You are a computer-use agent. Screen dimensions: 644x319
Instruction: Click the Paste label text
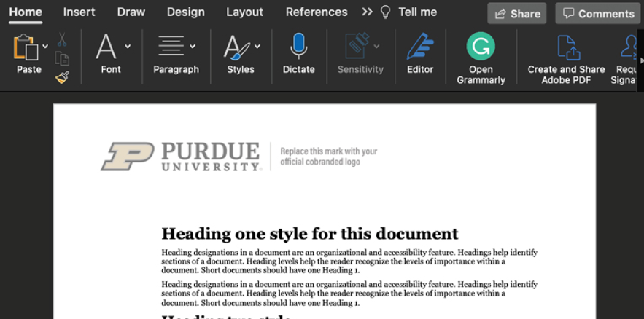[28, 69]
